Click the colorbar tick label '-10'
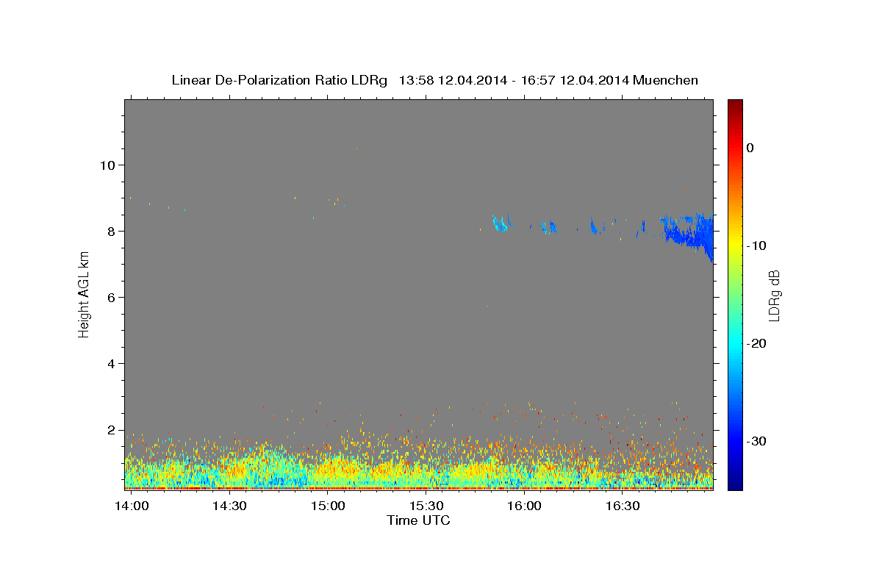The height and width of the screenshot is (588, 882). click(x=756, y=245)
